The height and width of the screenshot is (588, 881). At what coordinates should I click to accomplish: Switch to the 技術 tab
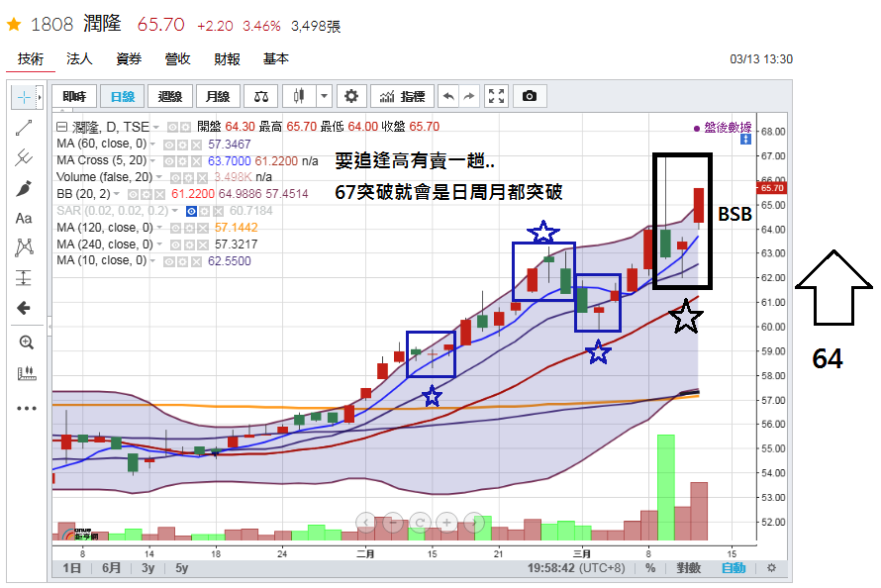pyautogui.click(x=31, y=58)
